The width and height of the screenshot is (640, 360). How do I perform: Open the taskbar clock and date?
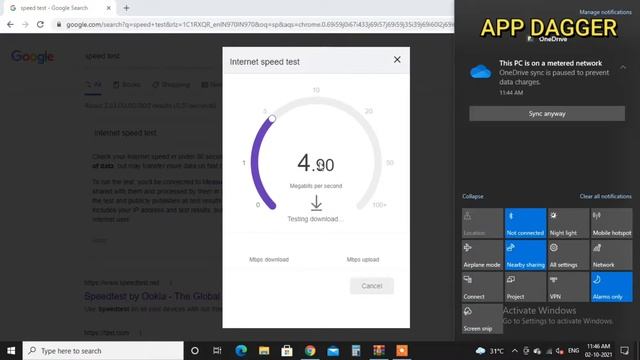pos(598,351)
